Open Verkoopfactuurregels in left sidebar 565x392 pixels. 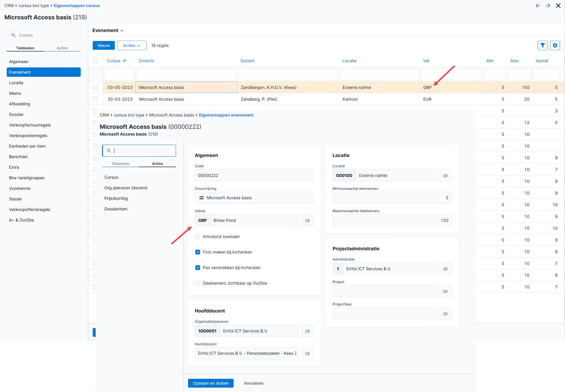[x=30, y=125]
